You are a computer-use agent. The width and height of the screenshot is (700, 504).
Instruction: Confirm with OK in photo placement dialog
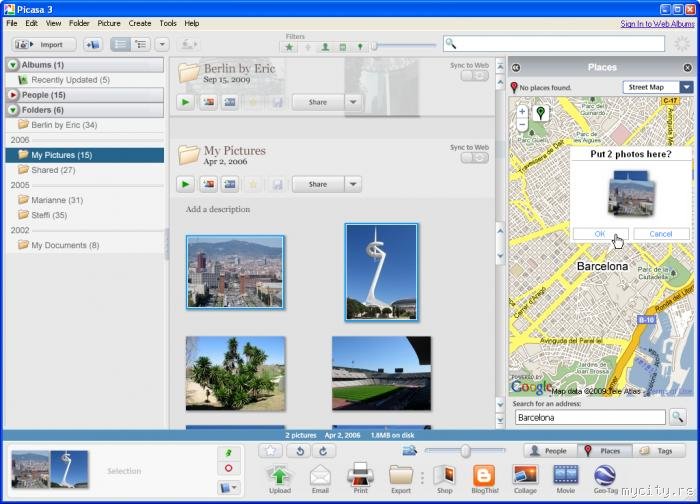pos(600,234)
